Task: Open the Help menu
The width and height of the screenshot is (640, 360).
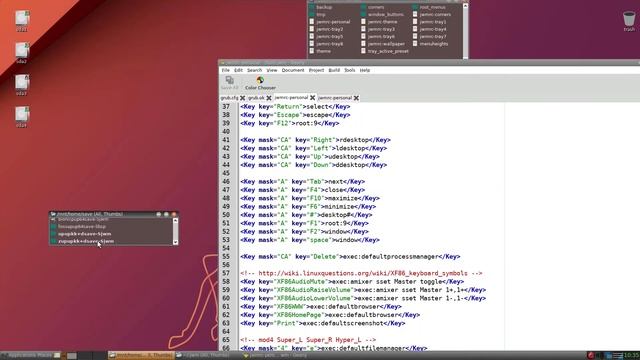Action: pyautogui.click(x=365, y=70)
